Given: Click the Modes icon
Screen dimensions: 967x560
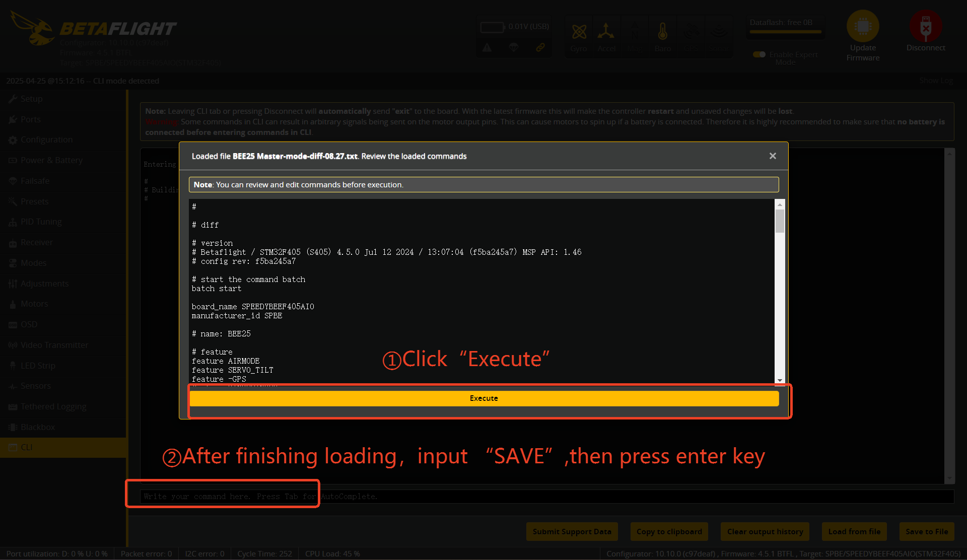Looking at the screenshot, I should [13, 263].
